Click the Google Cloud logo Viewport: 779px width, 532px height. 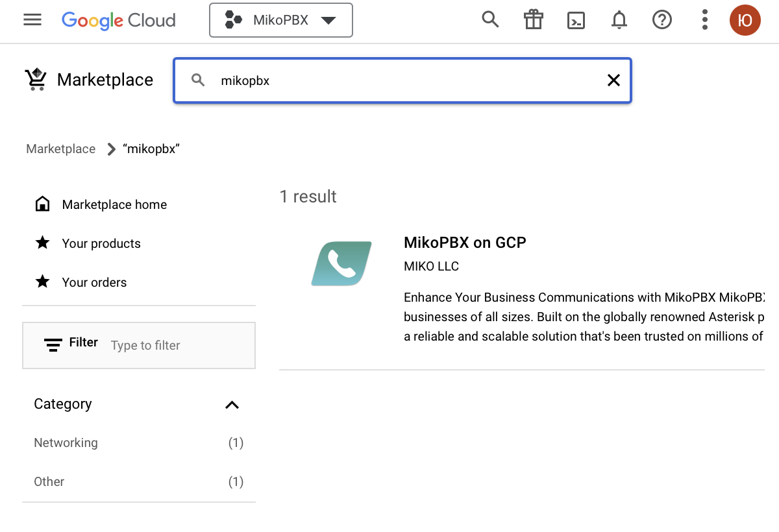point(119,20)
